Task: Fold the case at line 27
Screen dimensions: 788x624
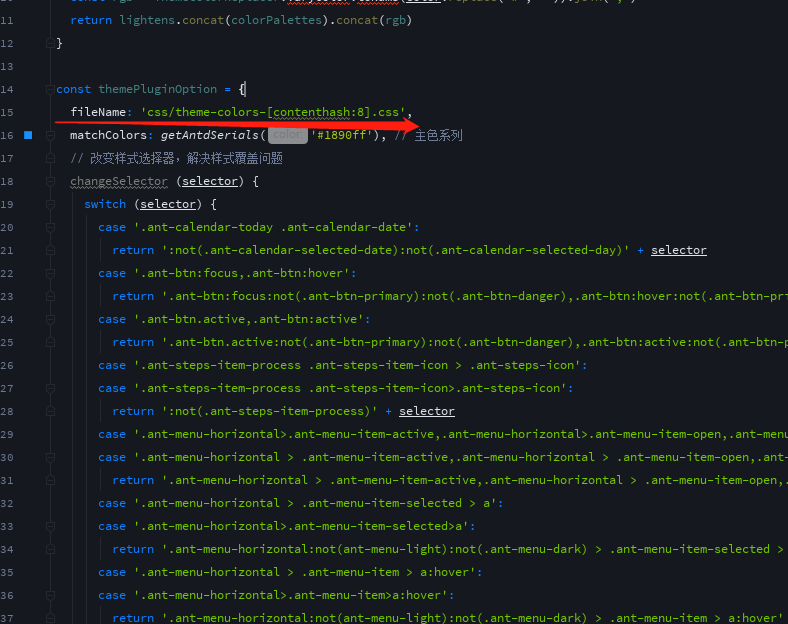Action: [50, 388]
